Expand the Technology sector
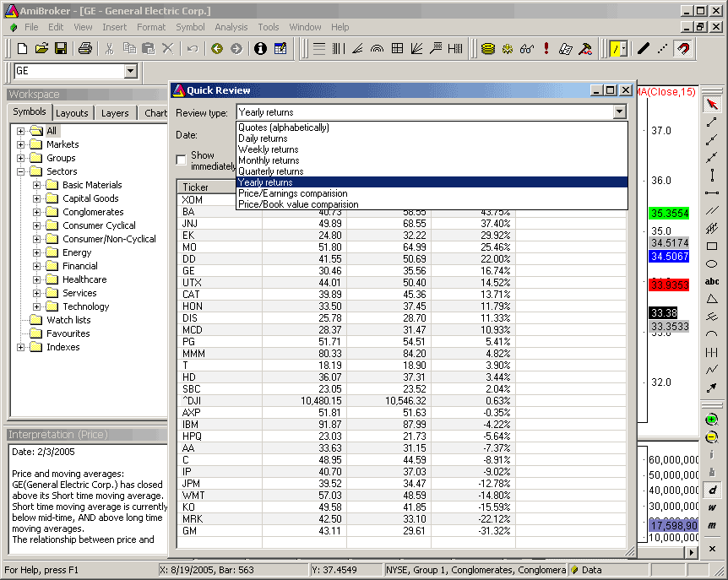The image size is (728, 580). click(x=36, y=306)
